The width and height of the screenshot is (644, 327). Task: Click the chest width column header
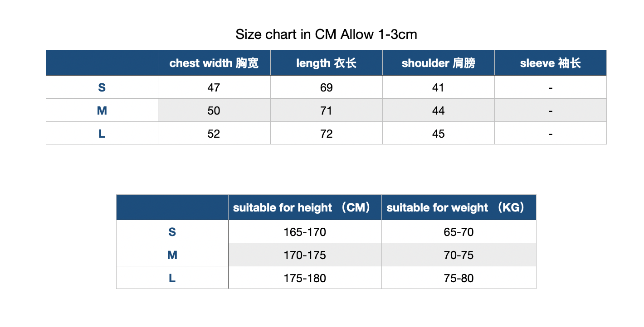click(x=214, y=63)
